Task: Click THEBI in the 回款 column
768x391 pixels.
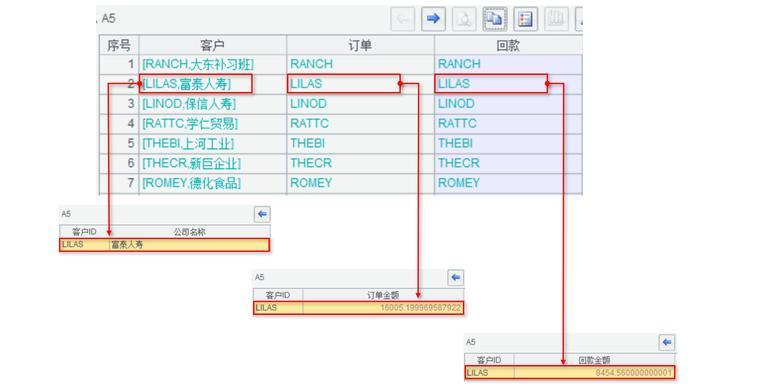Action: tap(508, 144)
